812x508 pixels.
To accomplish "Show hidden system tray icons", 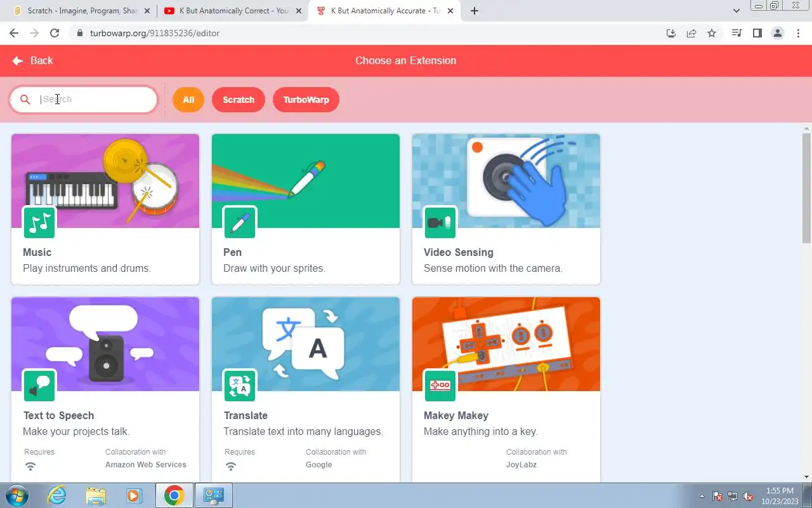I will pos(702,496).
